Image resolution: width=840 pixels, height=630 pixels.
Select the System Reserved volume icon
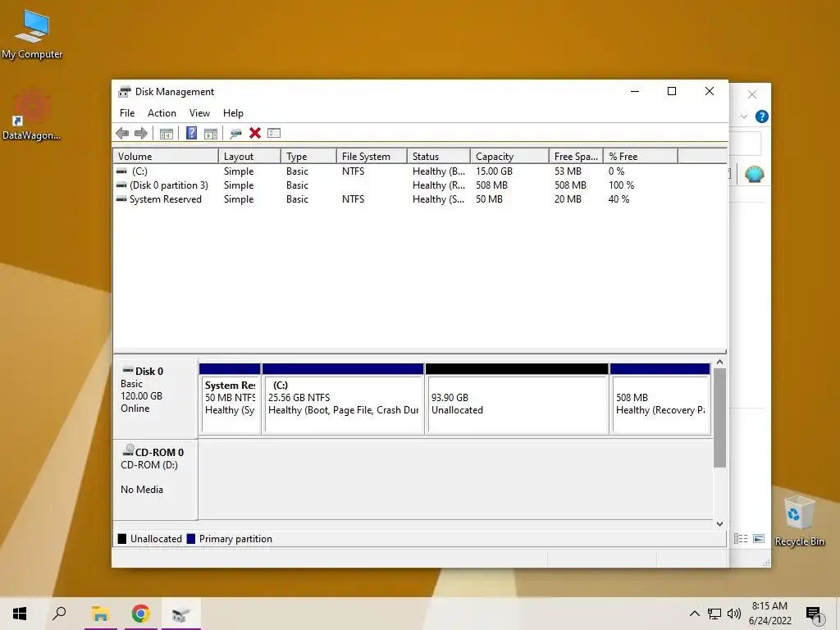(121, 199)
